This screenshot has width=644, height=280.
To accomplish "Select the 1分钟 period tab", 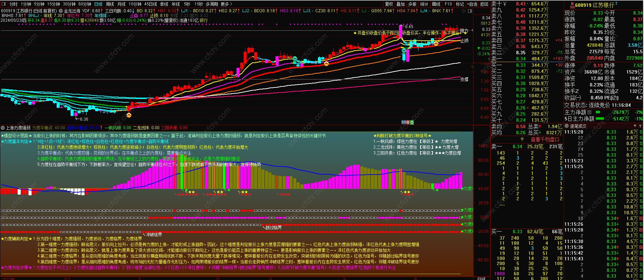I will pos(26,4).
